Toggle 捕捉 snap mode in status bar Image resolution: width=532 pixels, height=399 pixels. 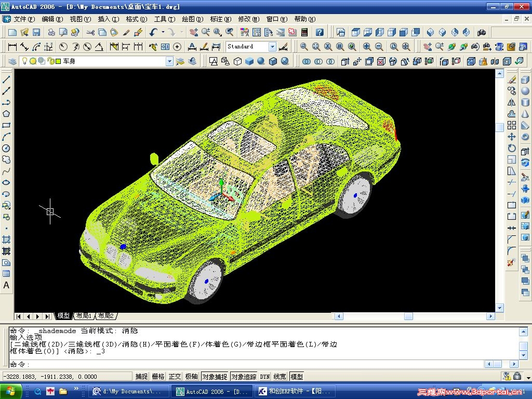click(x=141, y=376)
